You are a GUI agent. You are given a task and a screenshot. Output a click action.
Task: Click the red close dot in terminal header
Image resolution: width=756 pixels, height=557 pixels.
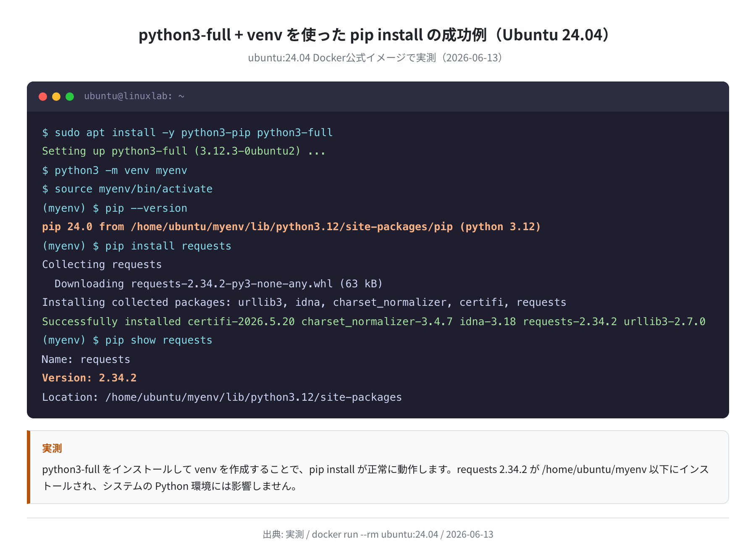coord(43,97)
